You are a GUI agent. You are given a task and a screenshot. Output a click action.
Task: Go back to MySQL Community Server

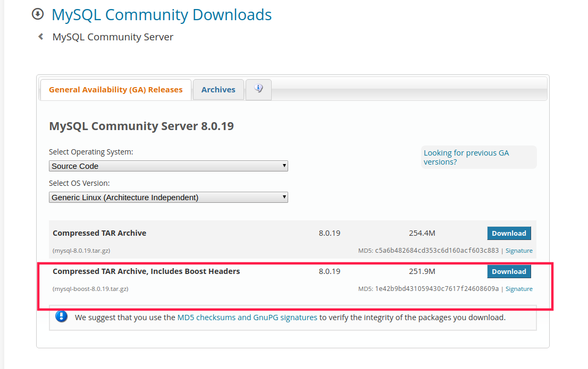[113, 37]
